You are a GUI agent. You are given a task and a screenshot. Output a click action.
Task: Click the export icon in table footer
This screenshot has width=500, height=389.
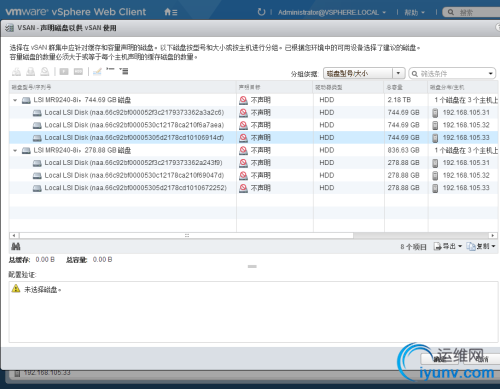tap(438, 246)
